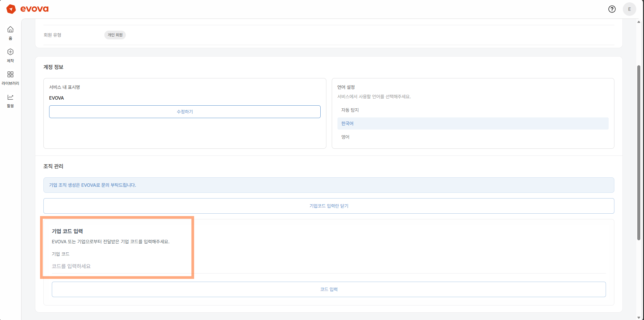The height and width of the screenshot is (320, 644).
Task: Click the scrollbar up arrow
Action: click(639, 22)
